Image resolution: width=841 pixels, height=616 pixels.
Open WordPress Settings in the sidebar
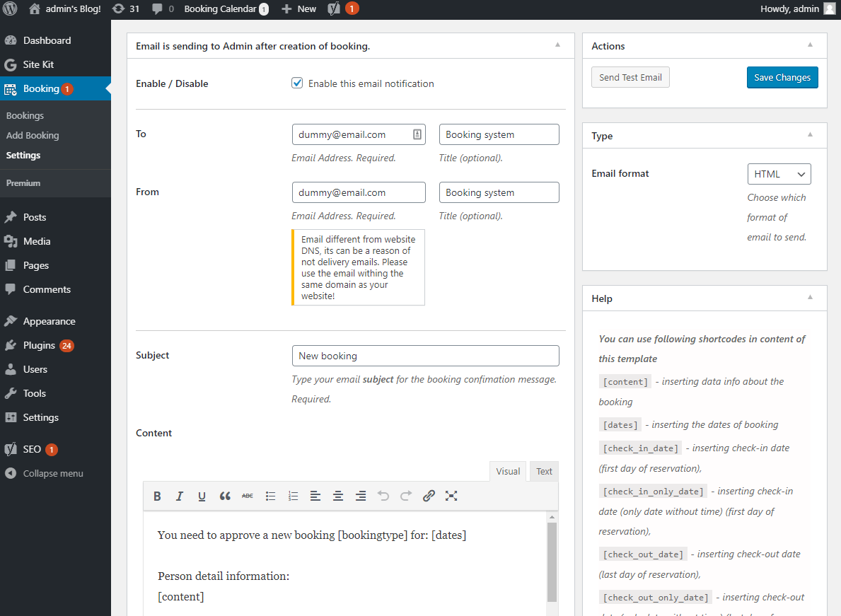[x=55, y=418]
